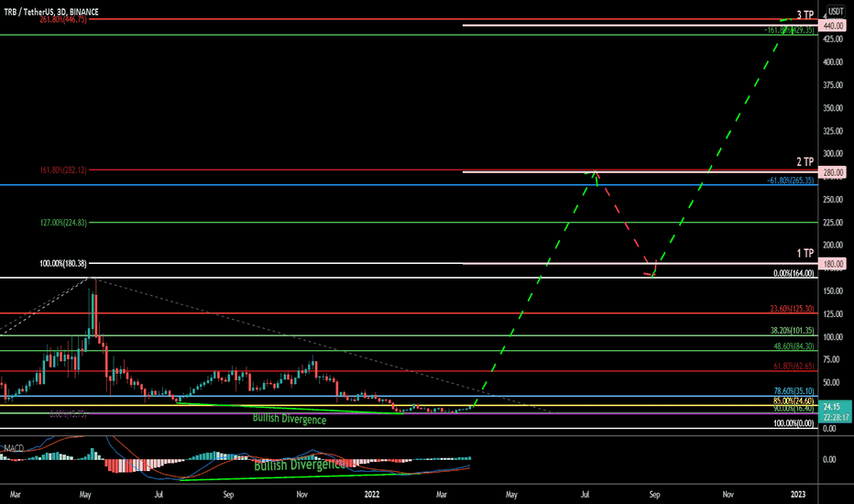This screenshot has height=504, width=854.
Task: Click the MACD pane 0.00 scale value
Action: [829, 459]
